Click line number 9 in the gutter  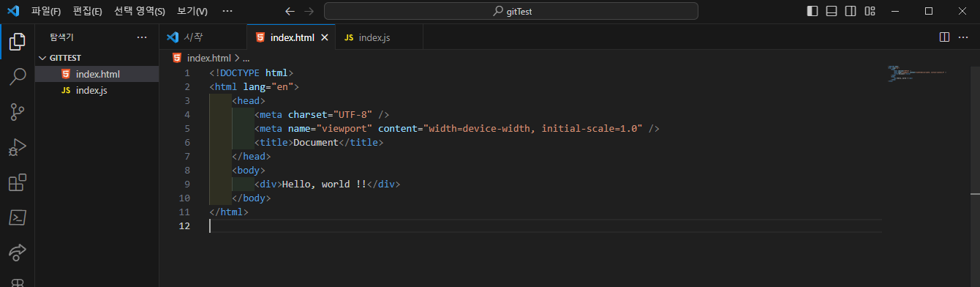188,184
